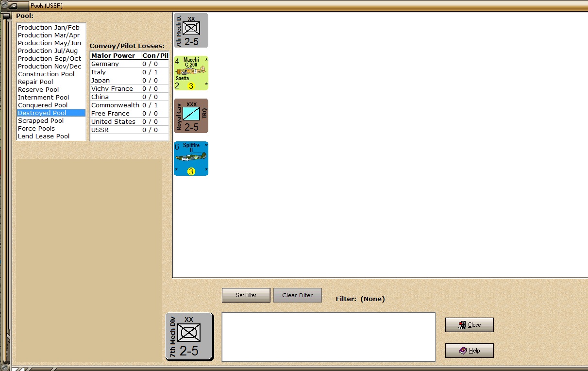Image resolution: width=588 pixels, height=371 pixels.
Task: Open the Force Pools list entry
Action: (x=51, y=129)
